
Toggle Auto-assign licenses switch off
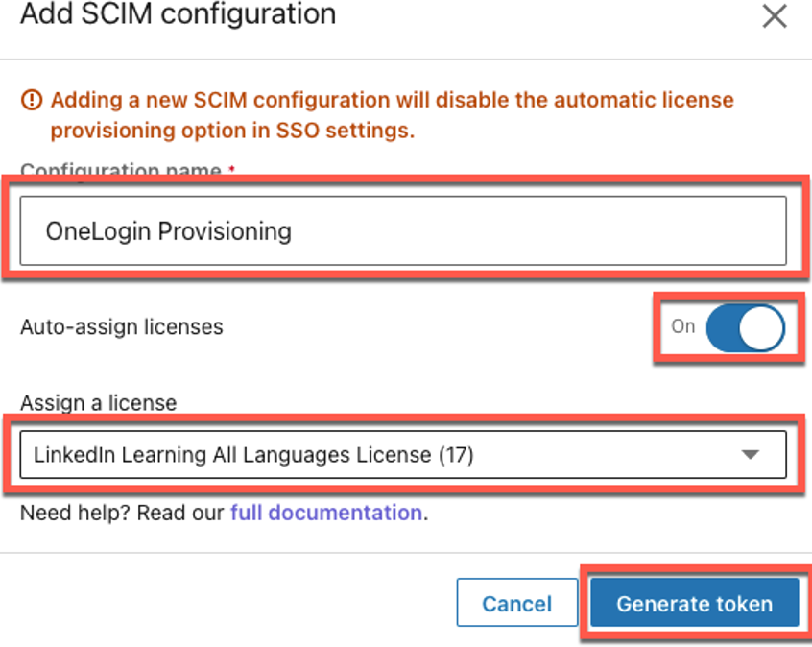(745, 328)
